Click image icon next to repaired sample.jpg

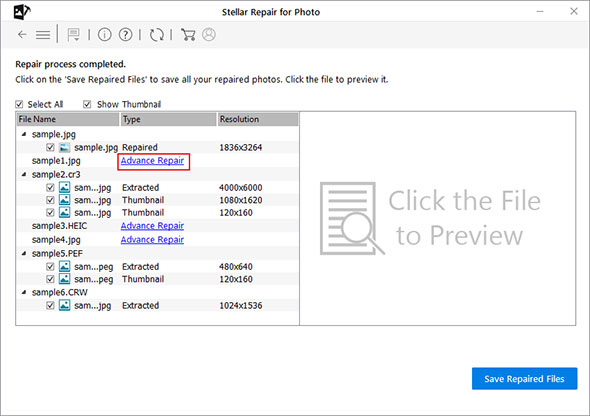(64, 147)
